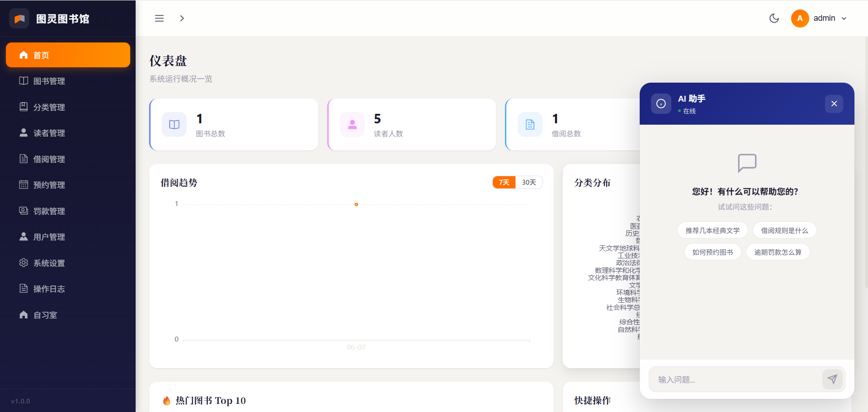Click the gear icon beside 系统设置
Viewport: 868px width, 412px height.
pos(24,262)
